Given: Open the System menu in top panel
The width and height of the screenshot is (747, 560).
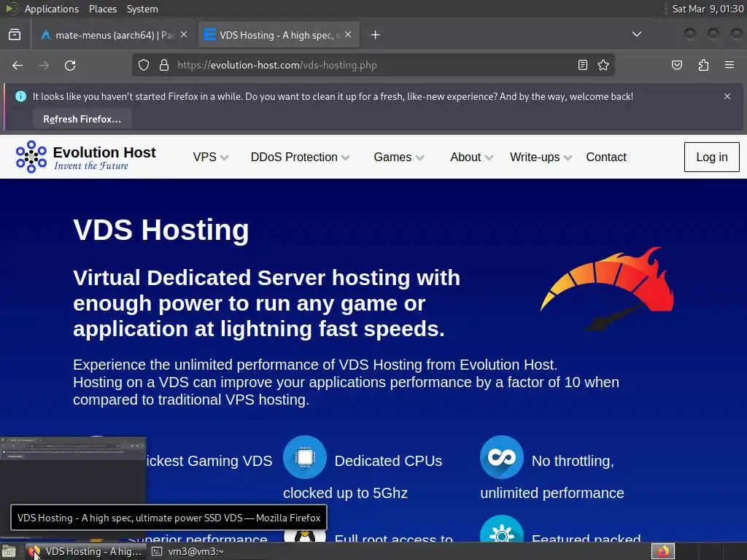Looking at the screenshot, I should 142,9.
